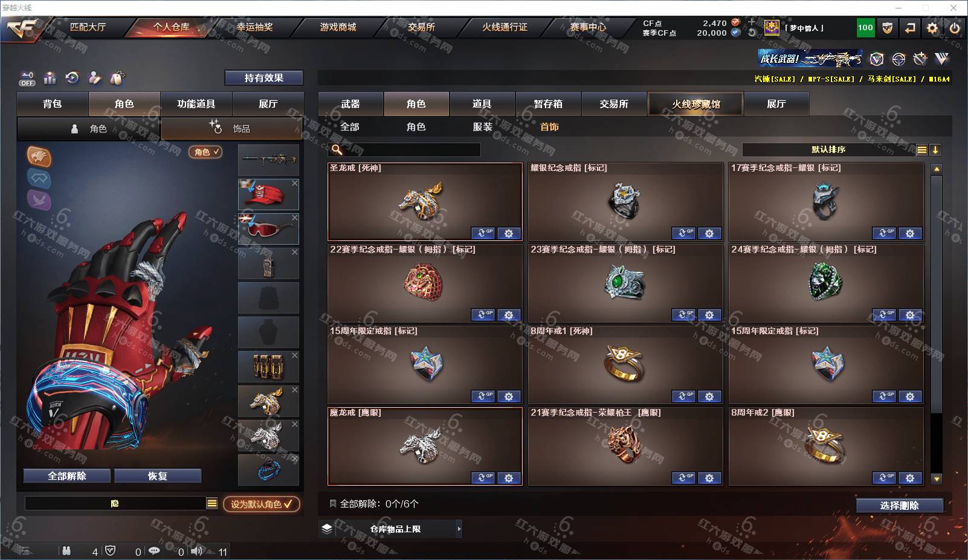The width and height of the screenshot is (968, 560).
Task: Open the 游戏商城 top menu
Action: tap(338, 27)
